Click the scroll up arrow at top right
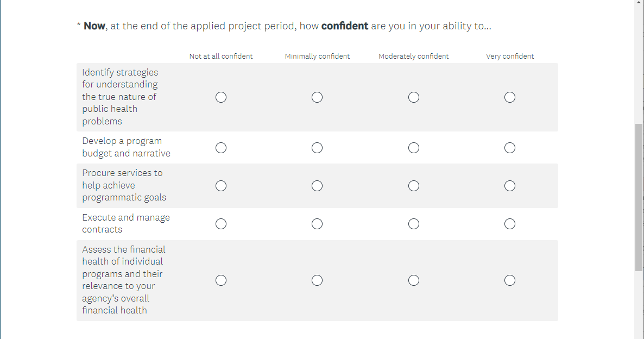644x339 pixels. pyautogui.click(x=639, y=3)
